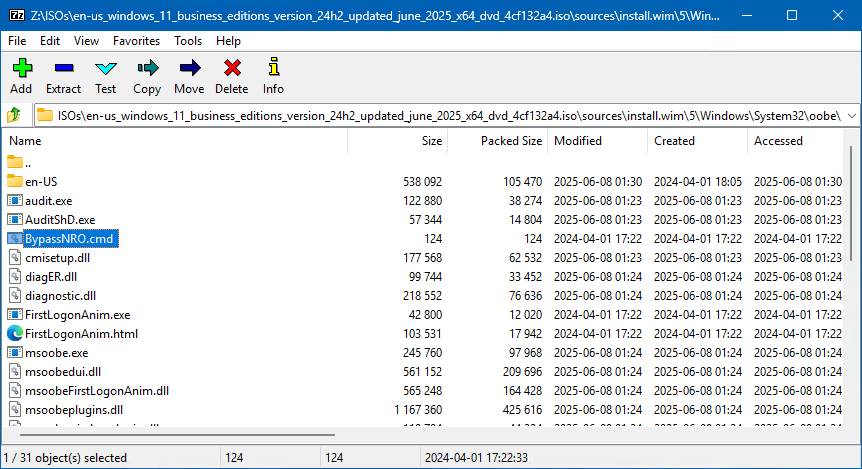
Task: Click the msoobe.exe file icon
Action: pyautogui.click(x=15, y=352)
